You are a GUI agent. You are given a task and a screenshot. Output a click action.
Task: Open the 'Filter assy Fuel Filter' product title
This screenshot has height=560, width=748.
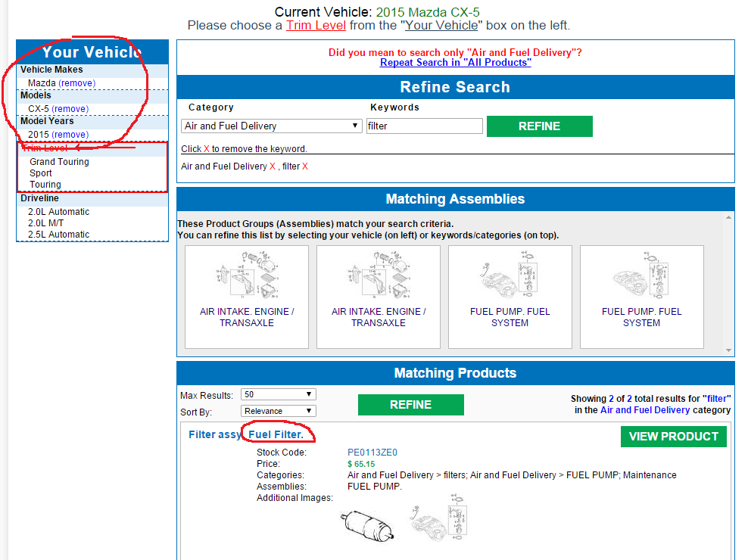tap(246, 434)
